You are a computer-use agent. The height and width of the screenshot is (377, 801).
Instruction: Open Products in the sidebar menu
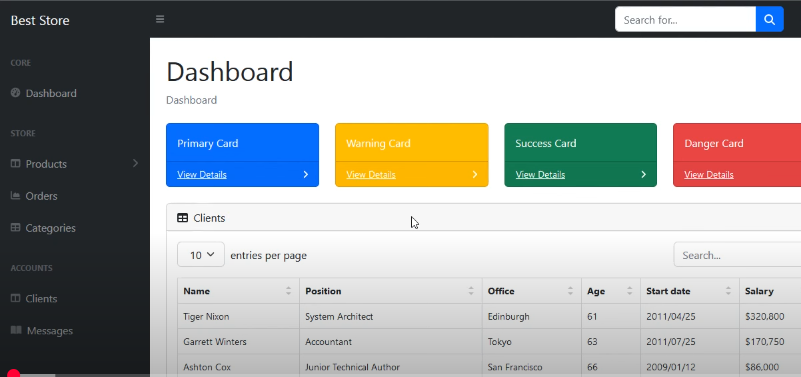pyautogui.click(x=46, y=164)
